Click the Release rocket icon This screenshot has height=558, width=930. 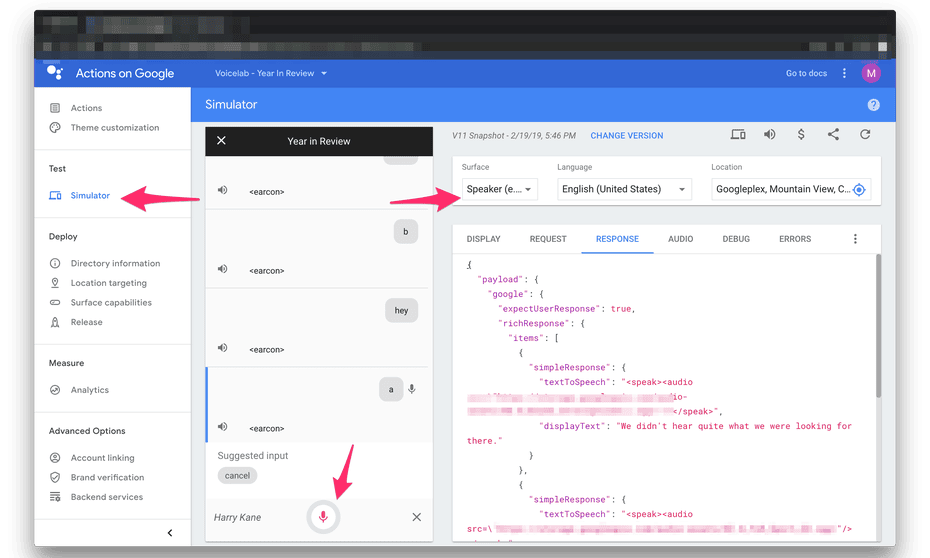pyautogui.click(x=55, y=322)
